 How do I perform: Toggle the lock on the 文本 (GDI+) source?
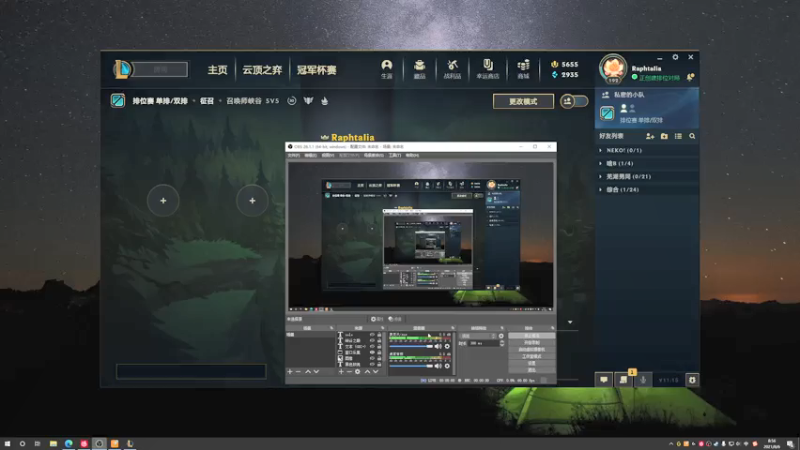click(x=379, y=346)
